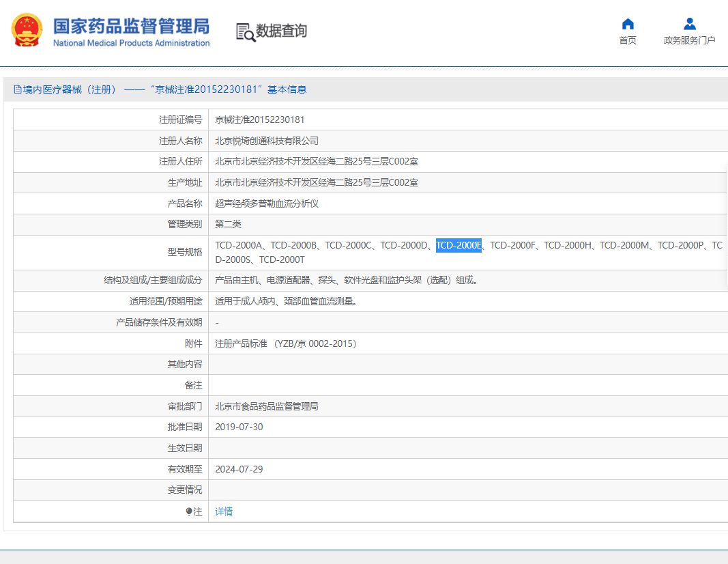
Task: Click the registration number value 京械注准20152230181
Action: [259, 120]
